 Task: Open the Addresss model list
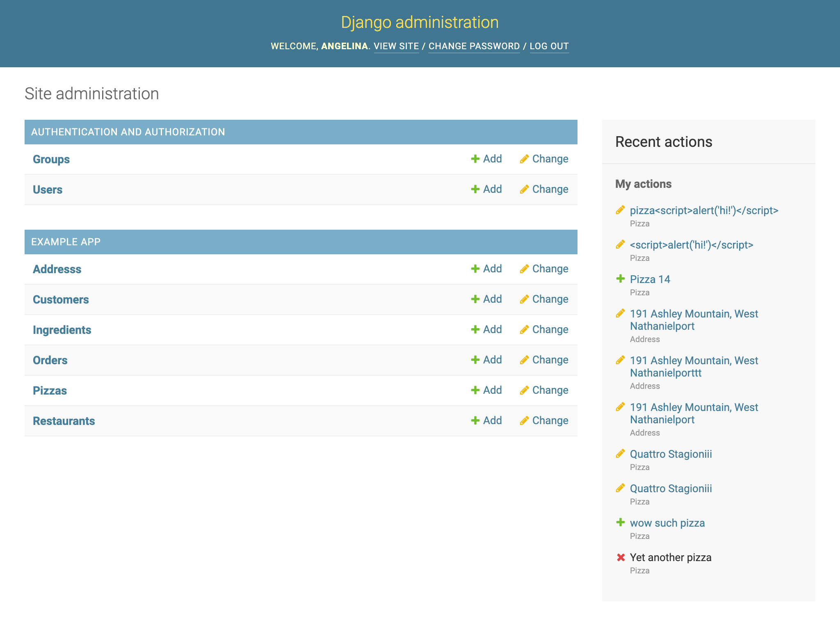(57, 269)
